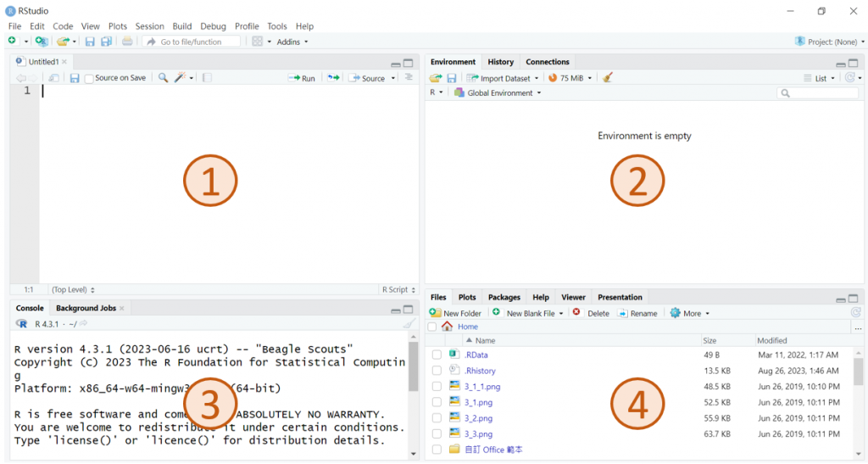Click the Compile report notebook icon
The width and height of the screenshot is (868, 464).
[207, 78]
